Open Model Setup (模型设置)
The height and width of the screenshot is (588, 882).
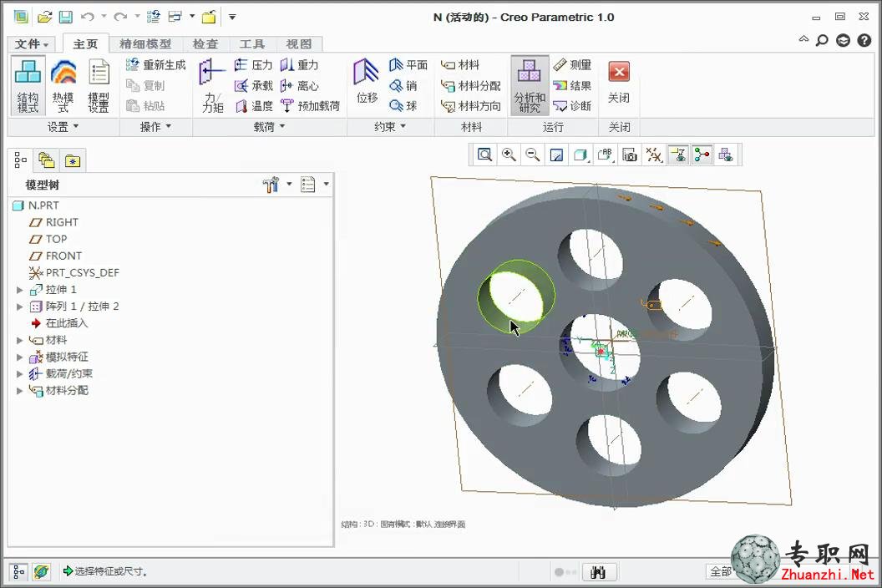(99, 85)
